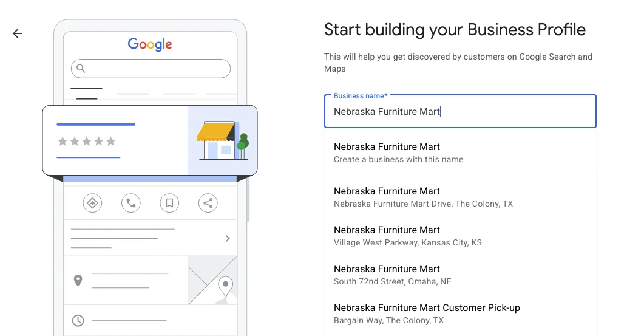Select Nebraska Furniture Mart on South 72nd Street, Omaha
The width and height of the screenshot is (644, 336).
[x=460, y=275]
